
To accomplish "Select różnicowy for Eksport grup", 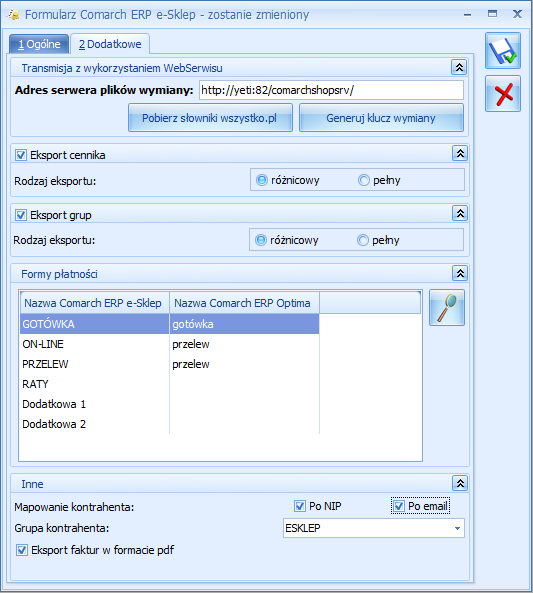I will pyautogui.click(x=261, y=240).
